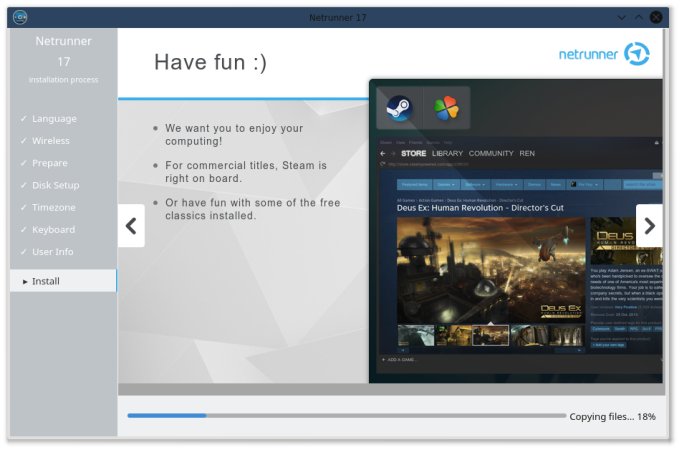The width and height of the screenshot is (680, 450).
Task: Click the title bar down-chevron button
Action: pyautogui.click(x=621, y=17)
